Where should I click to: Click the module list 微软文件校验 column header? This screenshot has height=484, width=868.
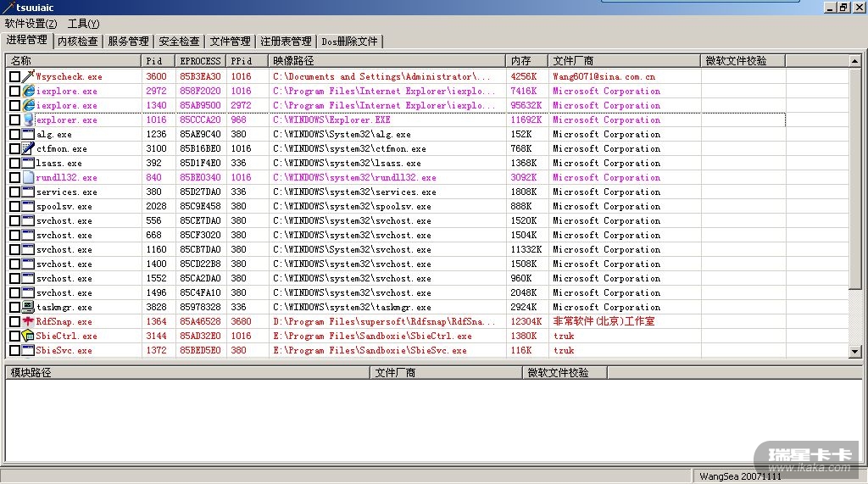[x=565, y=373]
